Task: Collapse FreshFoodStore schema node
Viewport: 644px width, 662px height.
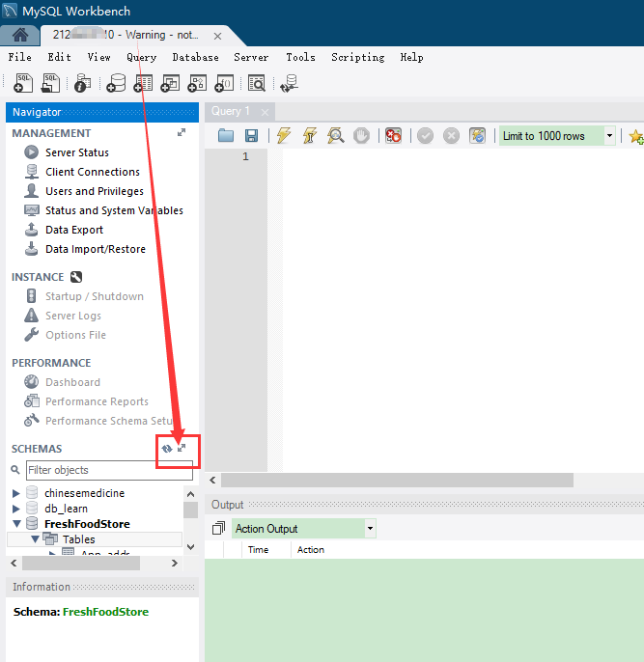Action: click(16, 524)
